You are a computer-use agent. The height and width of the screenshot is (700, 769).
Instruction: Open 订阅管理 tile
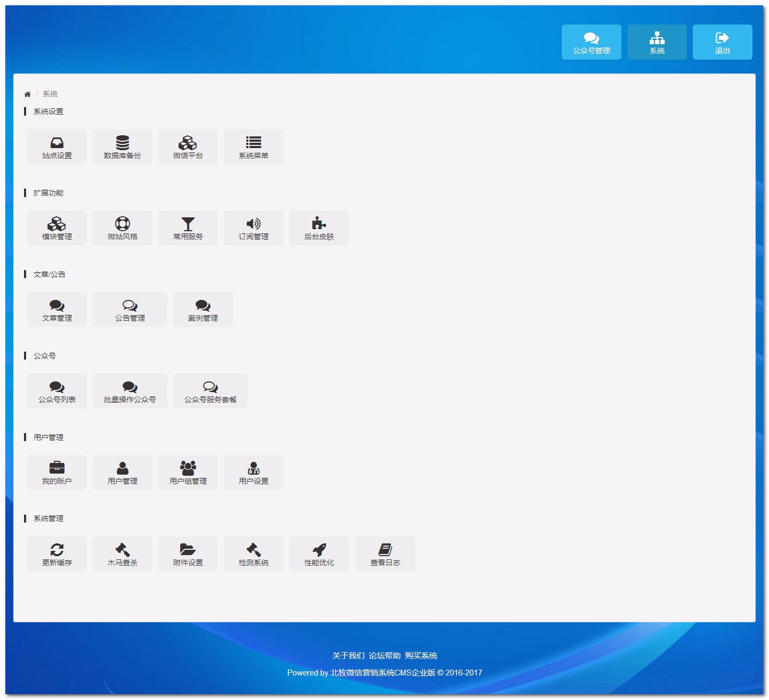[254, 228]
